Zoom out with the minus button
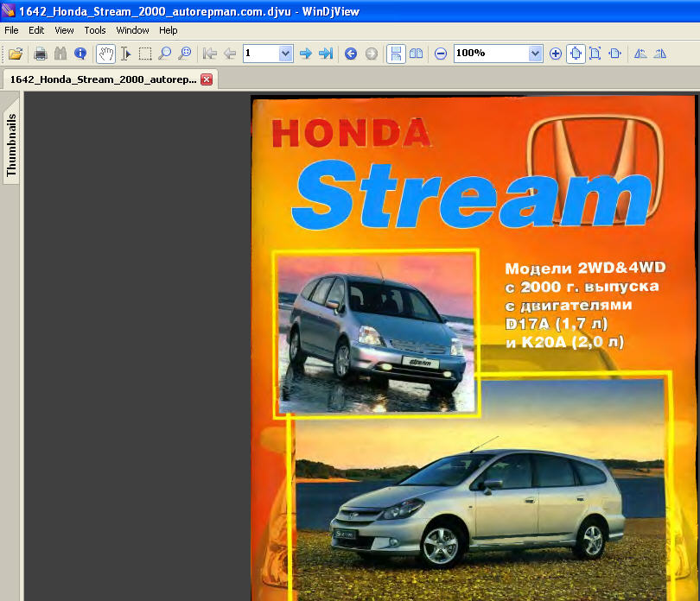 [x=441, y=54]
